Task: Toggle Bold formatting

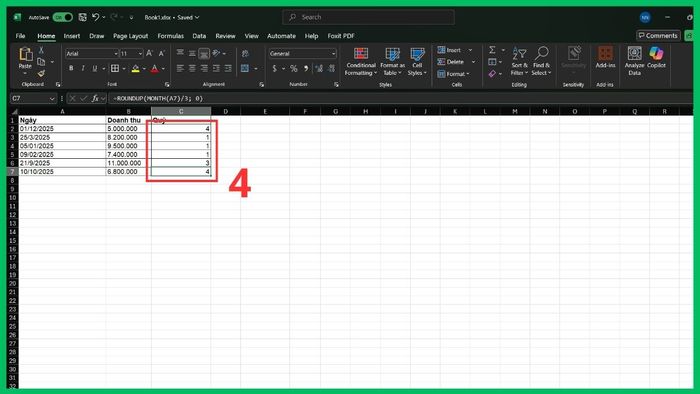Action: point(71,68)
